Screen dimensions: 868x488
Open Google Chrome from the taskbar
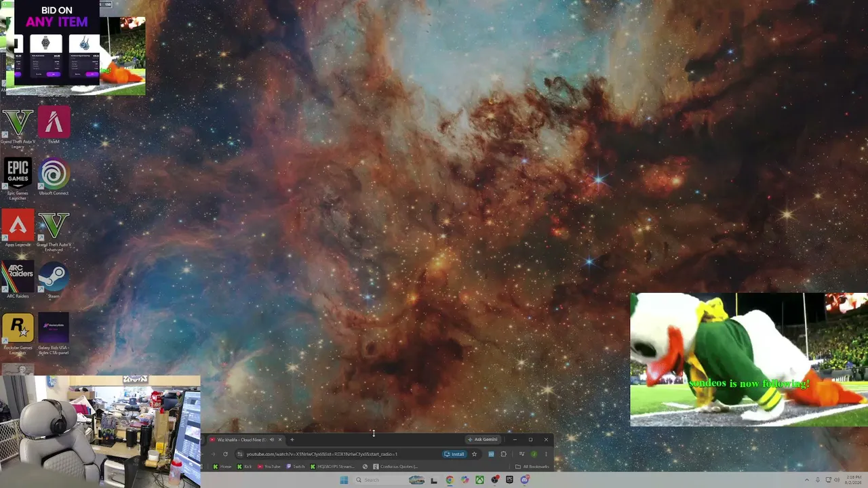(x=450, y=480)
